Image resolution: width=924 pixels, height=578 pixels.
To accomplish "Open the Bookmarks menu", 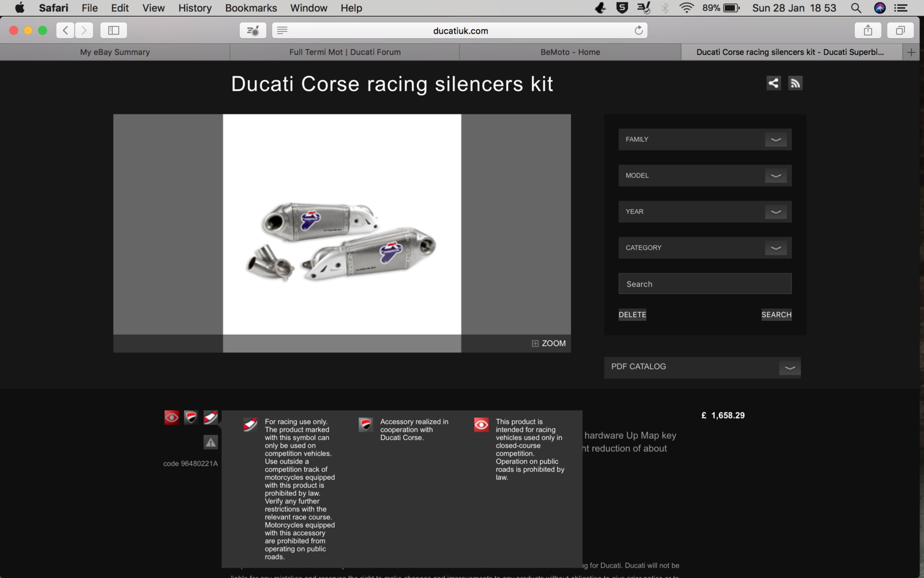I will click(251, 8).
